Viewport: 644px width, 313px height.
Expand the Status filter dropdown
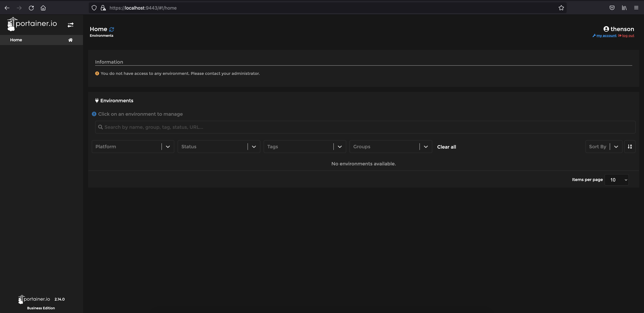click(219, 147)
